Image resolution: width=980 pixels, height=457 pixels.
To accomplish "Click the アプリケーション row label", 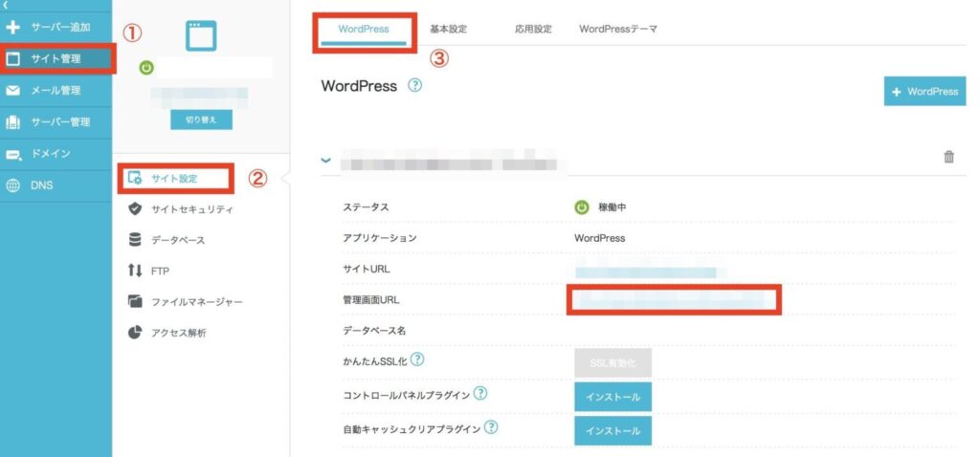I will (380, 238).
